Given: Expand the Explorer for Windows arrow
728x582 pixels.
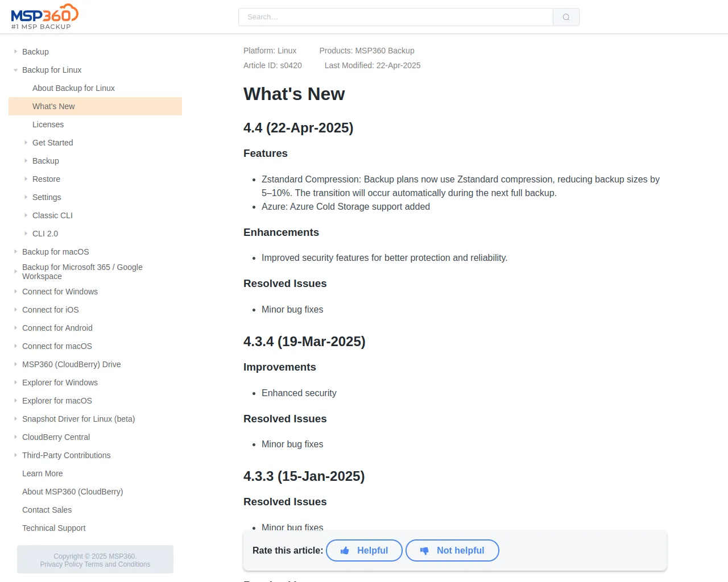Looking at the screenshot, I should pos(15,383).
